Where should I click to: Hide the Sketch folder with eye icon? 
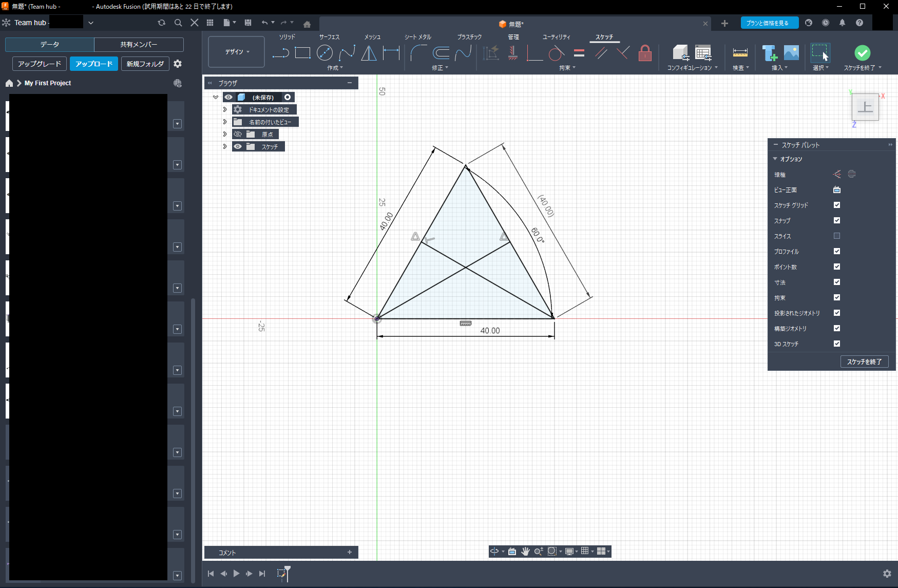click(238, 146)
